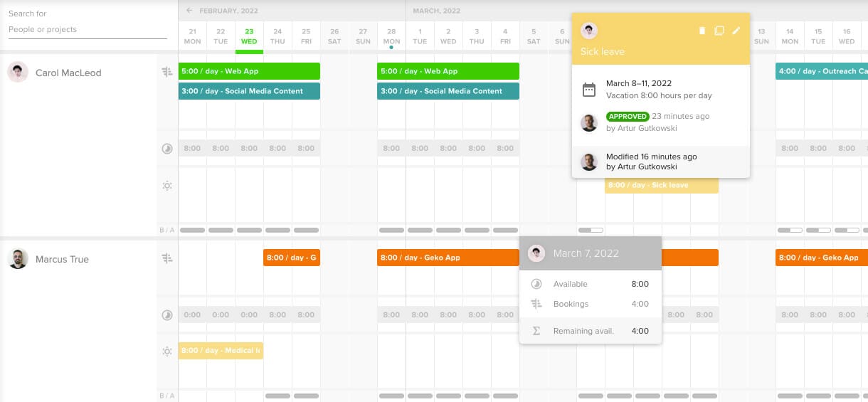Select the 28 MON date column header
868x402 pixels.
(391, 36)
